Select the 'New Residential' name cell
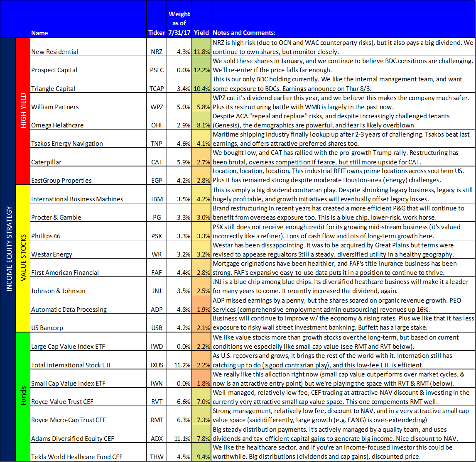This screenshot has width=476, height=462. click(88, 47)
